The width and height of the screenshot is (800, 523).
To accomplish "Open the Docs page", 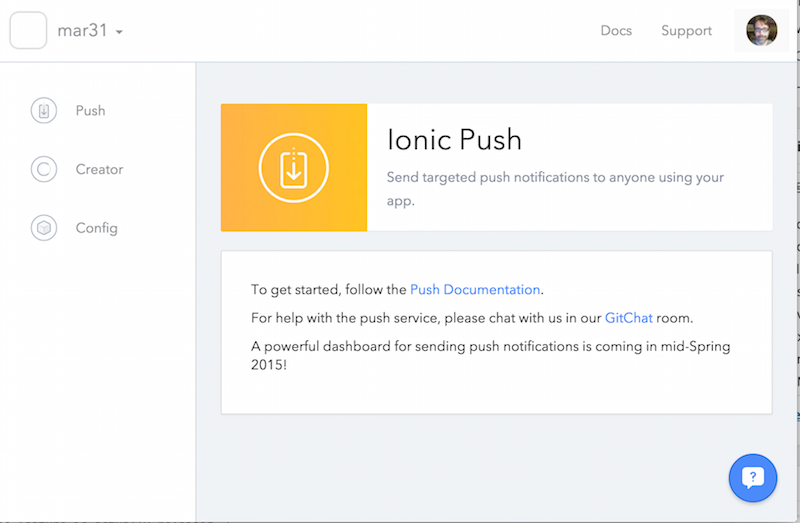I will coord(616,31).
